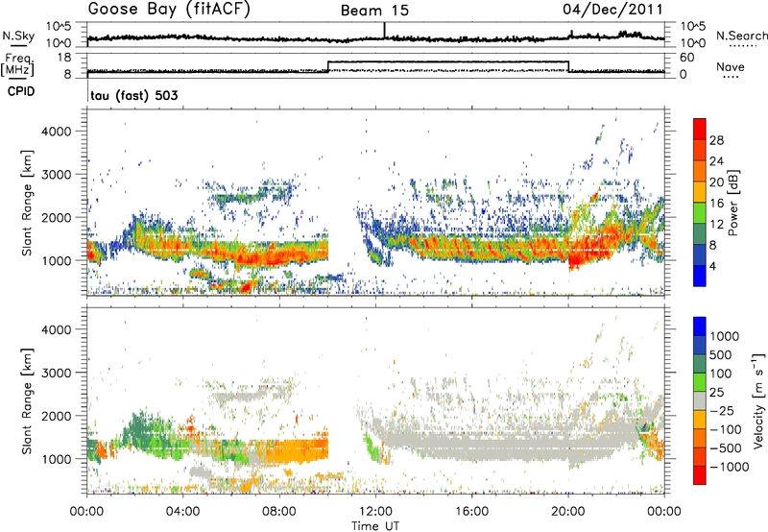Click the '-1000' Velocity colorbar tick label
Image resolution: width=768 pixels, height=532 pixels.
coord(730,467)
